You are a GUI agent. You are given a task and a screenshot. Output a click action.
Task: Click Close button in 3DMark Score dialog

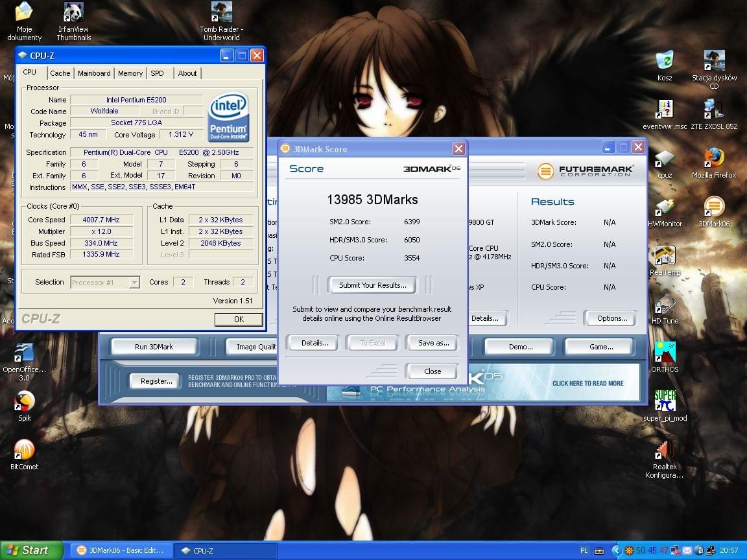(x=432, y=371)
